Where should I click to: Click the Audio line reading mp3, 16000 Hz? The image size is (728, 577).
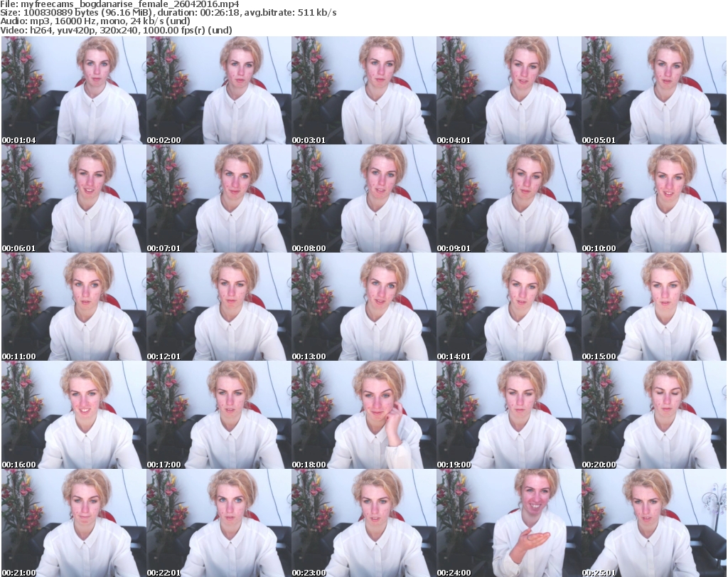tap(95, 21)
